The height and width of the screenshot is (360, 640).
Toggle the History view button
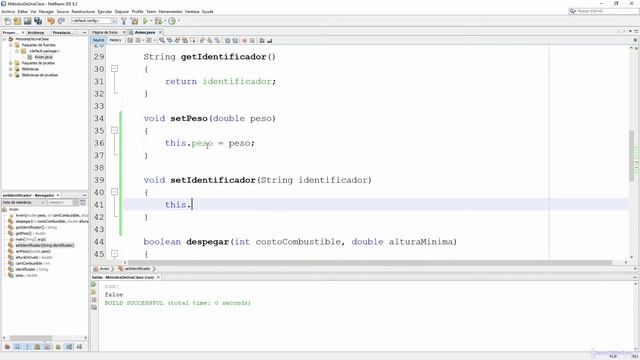pos(115,40)
